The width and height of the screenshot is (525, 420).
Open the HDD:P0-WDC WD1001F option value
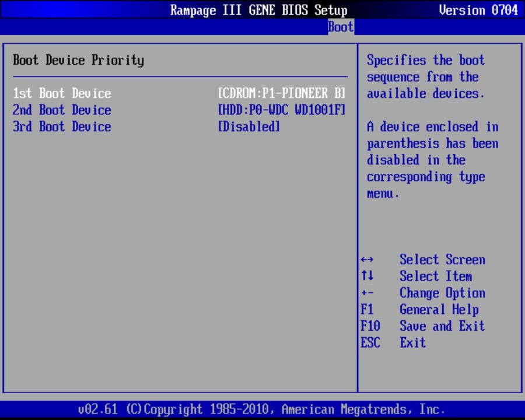click(x=282, y=110)
